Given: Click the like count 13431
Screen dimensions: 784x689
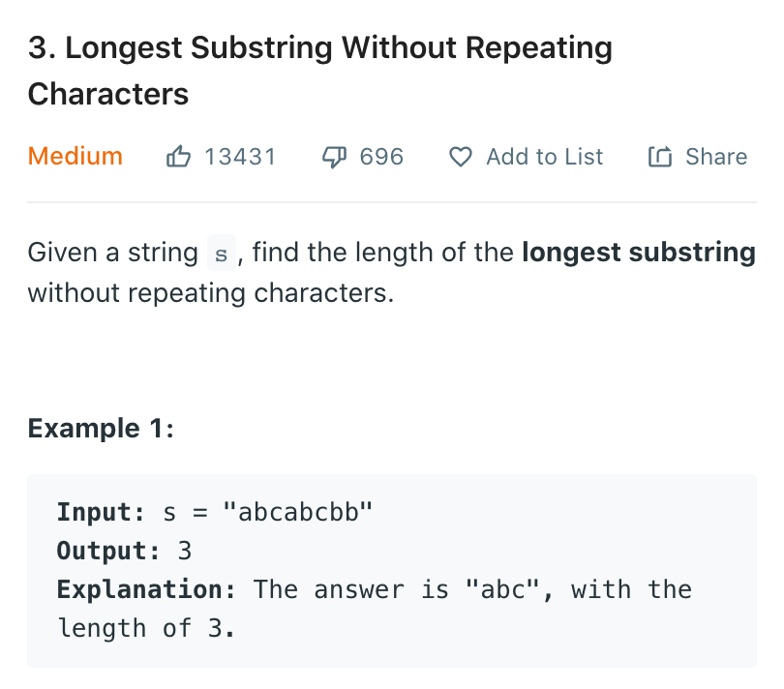Looking at the screenshot, I should 240,157.
